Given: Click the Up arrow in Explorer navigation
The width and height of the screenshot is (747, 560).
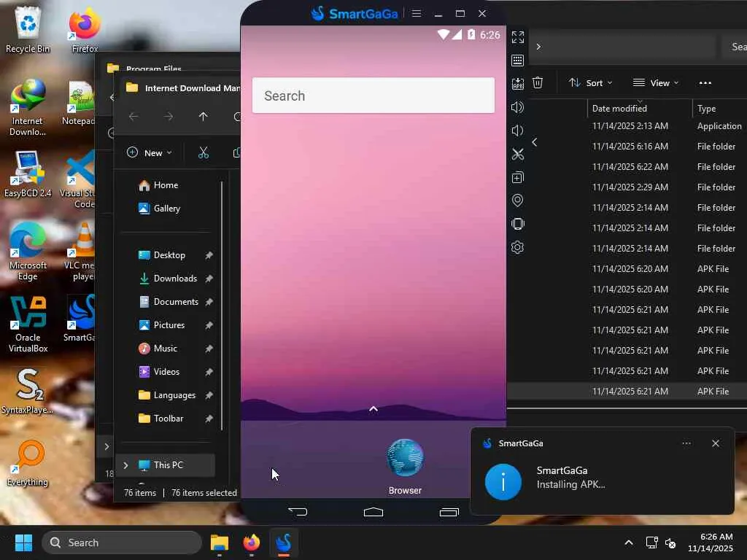Looking at the screenshot, I should coord(203,117).
